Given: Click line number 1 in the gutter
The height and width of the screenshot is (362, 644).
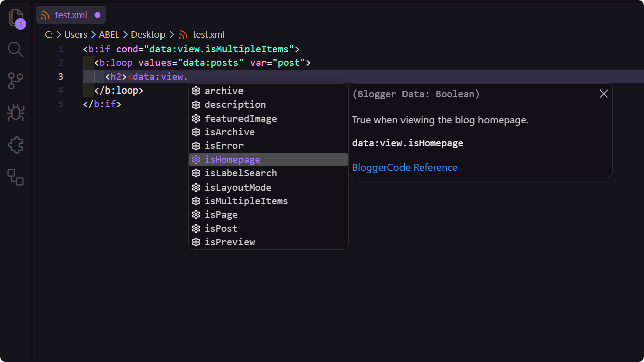Looking at the screenshot, I should [60, 49].
